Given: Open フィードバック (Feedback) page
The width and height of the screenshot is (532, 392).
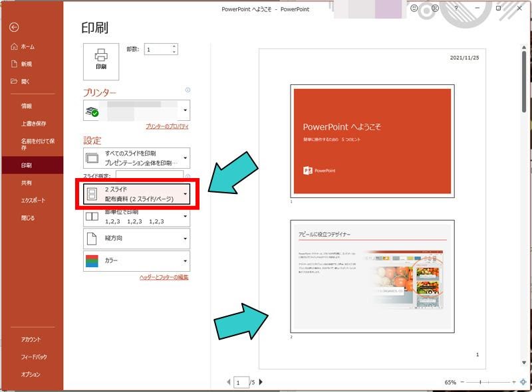Looking at the screenshot, I should click(34, 357).
